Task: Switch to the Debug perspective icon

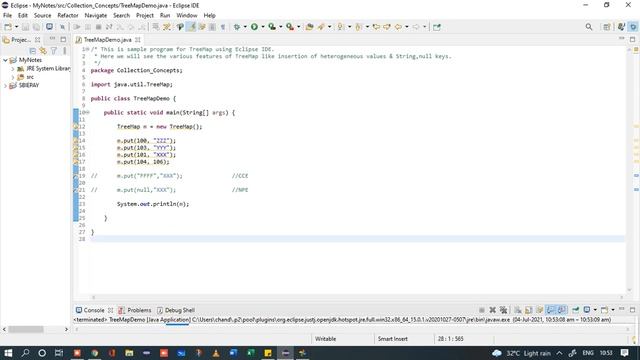Action: point(621,27)
